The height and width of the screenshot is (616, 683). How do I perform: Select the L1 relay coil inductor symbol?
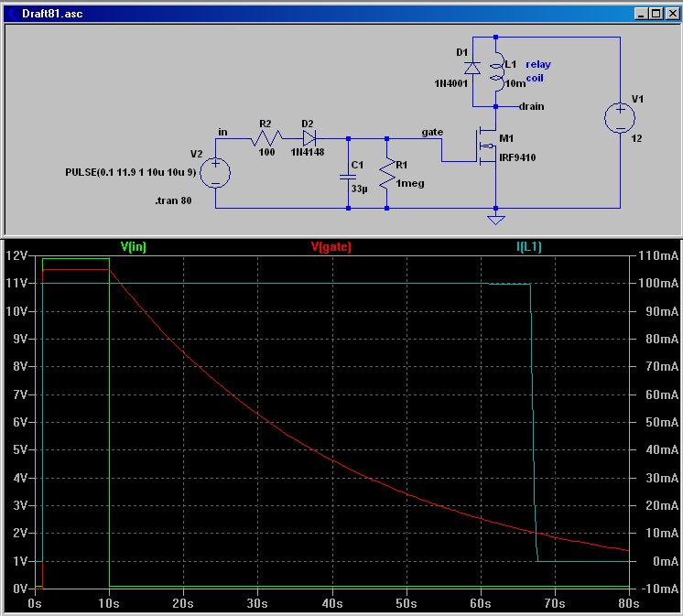click(x=497, y=71)
